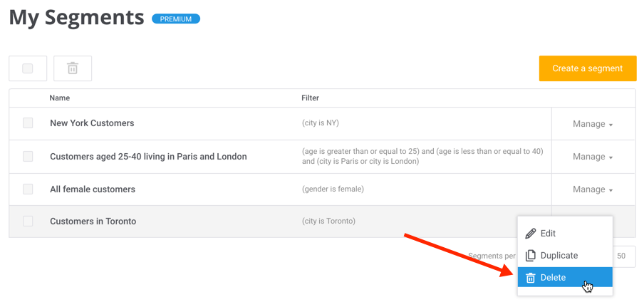Screen dimensions: 644x307
Task: Toggle the select-all checkbox in toolbar
Action: coord(28,68)
